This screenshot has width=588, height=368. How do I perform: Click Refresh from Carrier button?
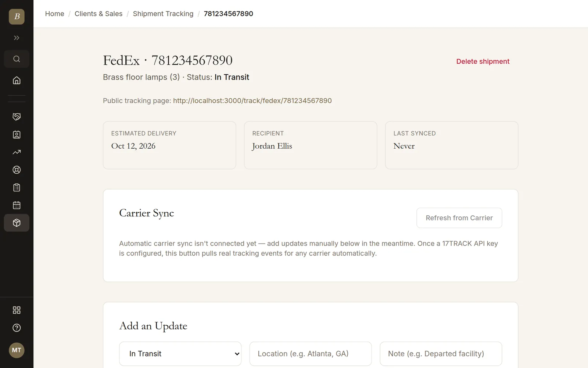[x=459, y=218]
